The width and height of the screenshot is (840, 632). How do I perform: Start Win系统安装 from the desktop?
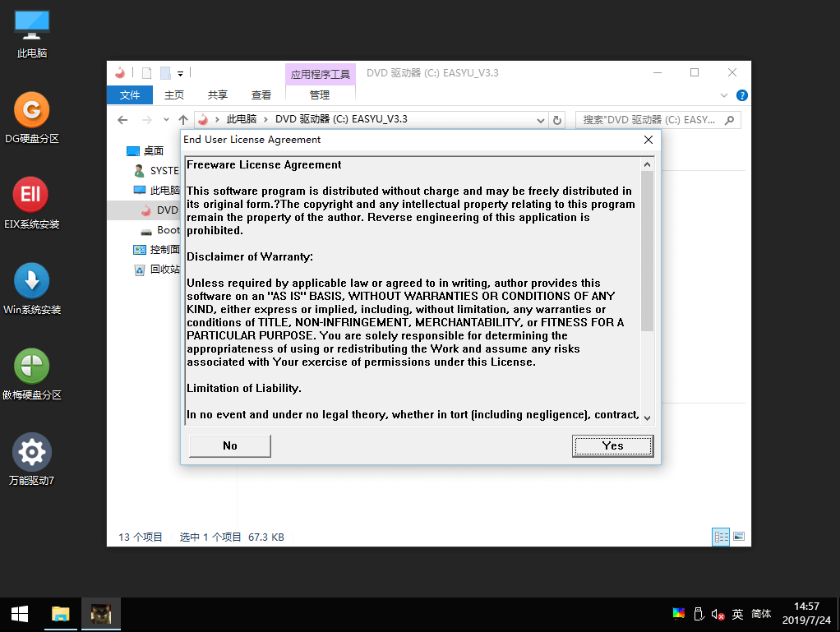pos(31,279)
